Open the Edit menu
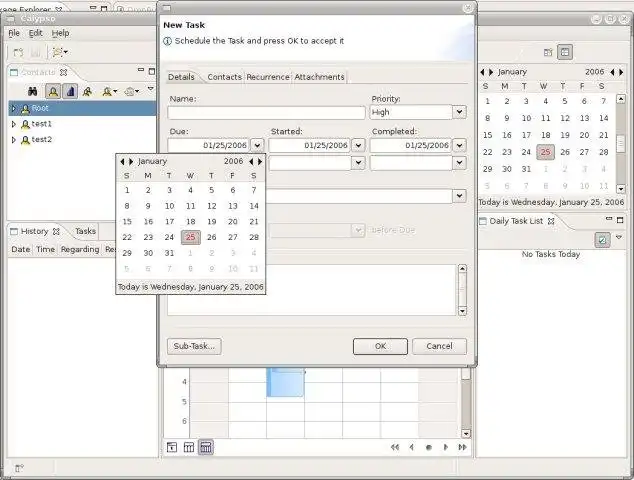634x480 pixels. click(x=36, y=33)
